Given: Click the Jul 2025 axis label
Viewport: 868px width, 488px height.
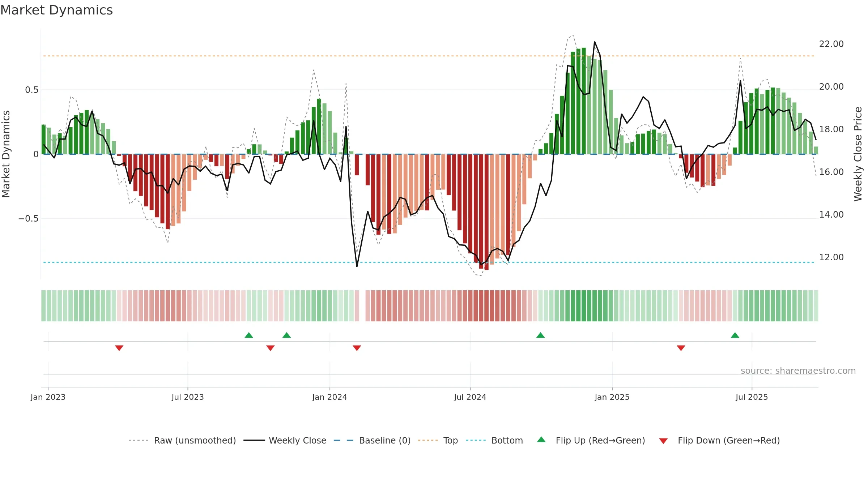Looking at the screenshot, I should 752,397.
